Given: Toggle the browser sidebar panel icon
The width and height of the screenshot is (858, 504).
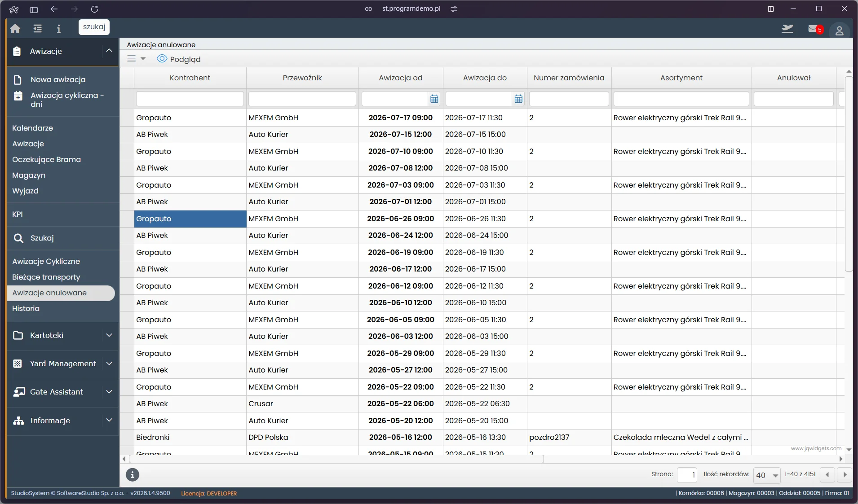Looking at the screenshot, I should (x=34, y=9).
